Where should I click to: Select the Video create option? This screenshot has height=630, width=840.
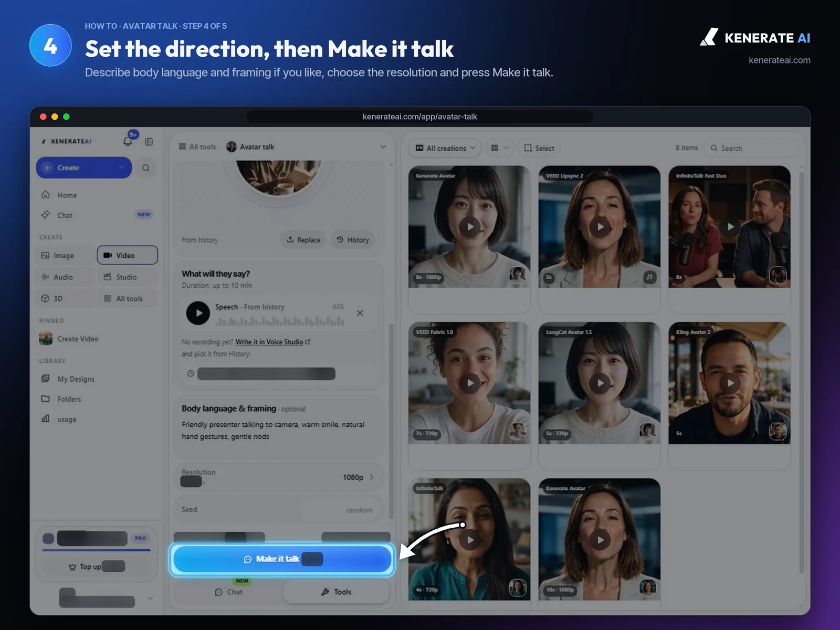pyautogui.click(x=127, y=255)
